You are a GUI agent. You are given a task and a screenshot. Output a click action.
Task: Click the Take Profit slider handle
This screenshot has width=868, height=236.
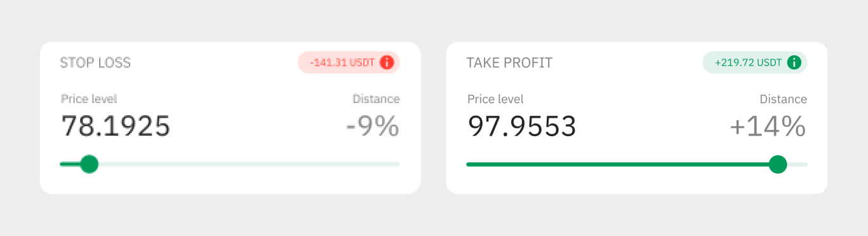778,164
